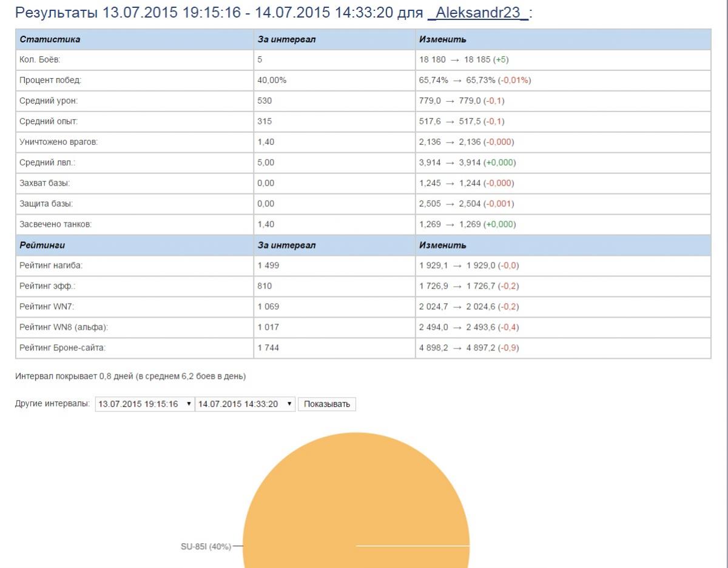728x568 pixels.
Task: Select the Средний опыт: row label
Action: click(49, 121)
